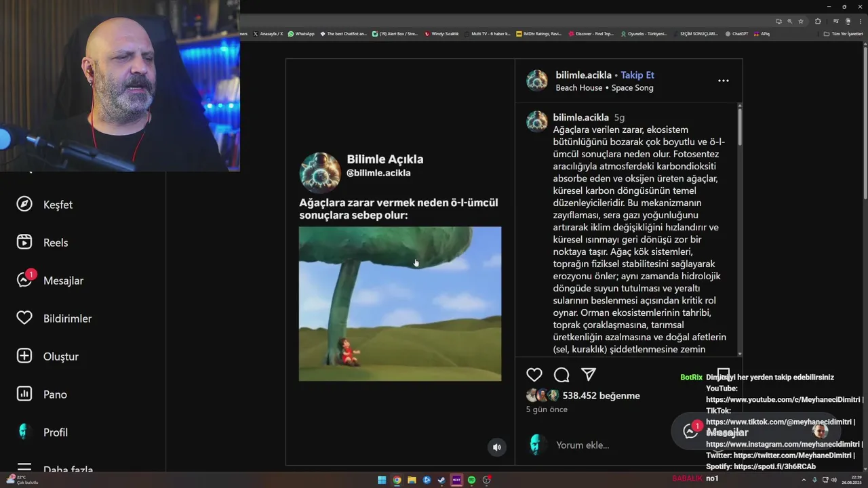Open the taskbar clock and date
868x488 pixels.
tap(851, 479)
